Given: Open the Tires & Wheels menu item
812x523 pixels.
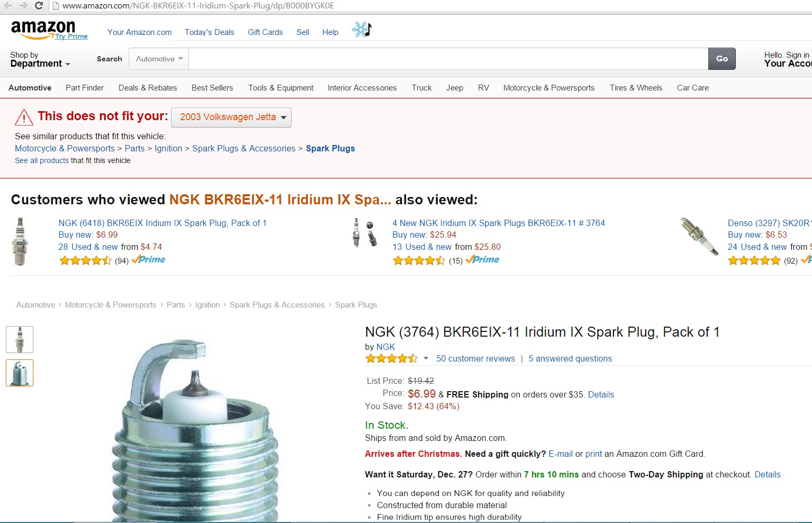Looking at the screenshot, I should (x=636, y=88).
